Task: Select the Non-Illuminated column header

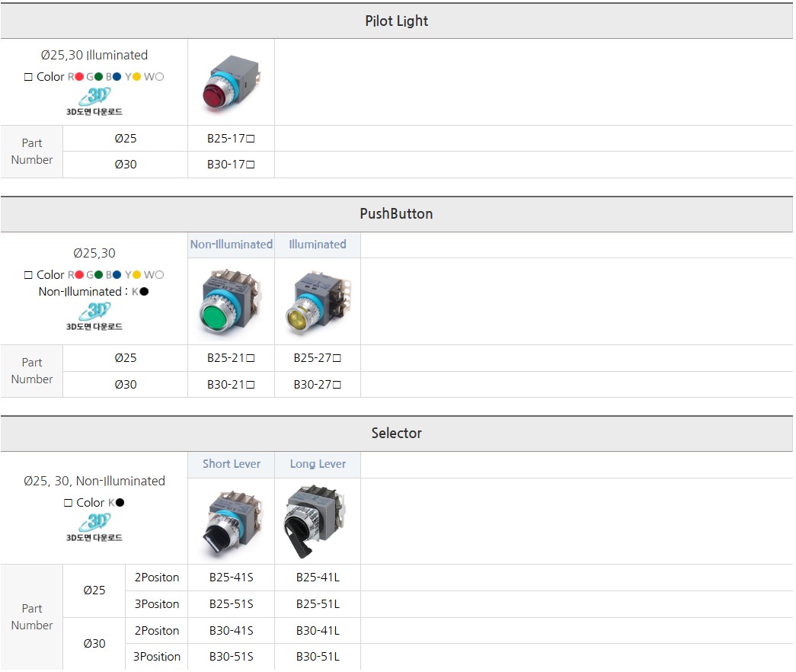Action: click(231, 245)
